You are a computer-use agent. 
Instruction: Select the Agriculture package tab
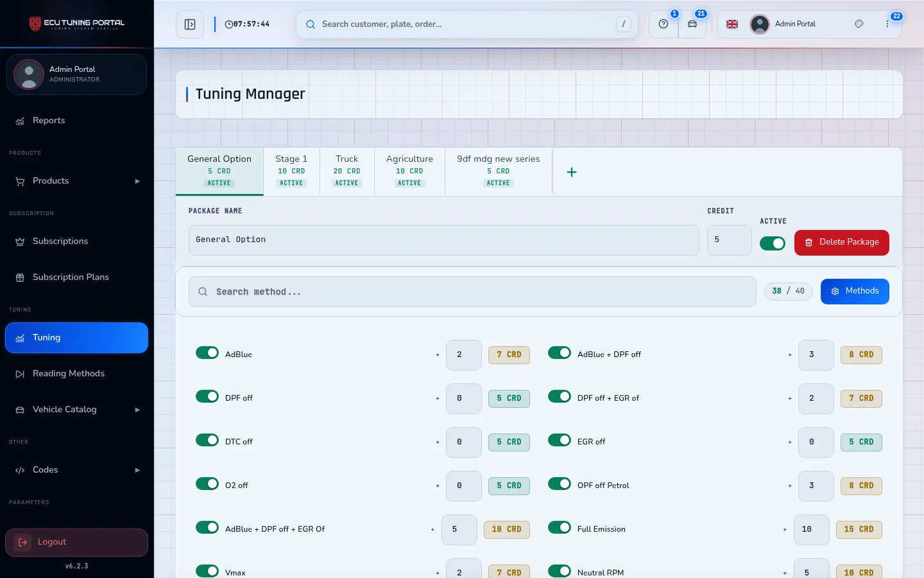coord(409,171)
